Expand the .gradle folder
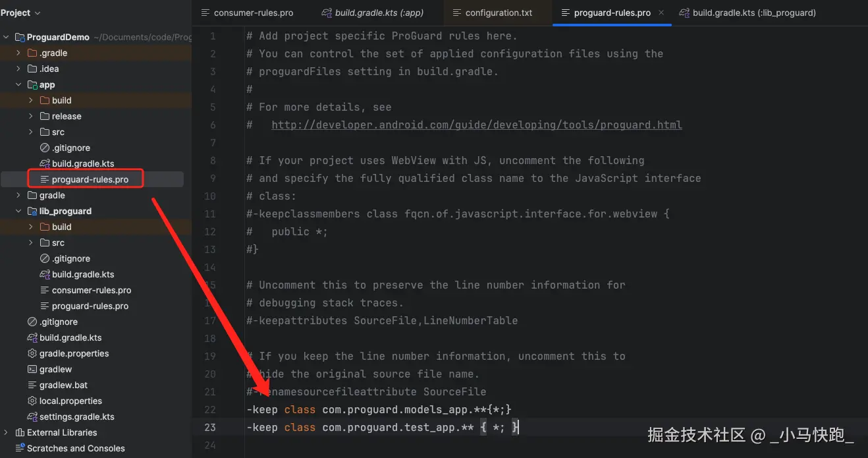868x458 pixels. click(18, 53)
